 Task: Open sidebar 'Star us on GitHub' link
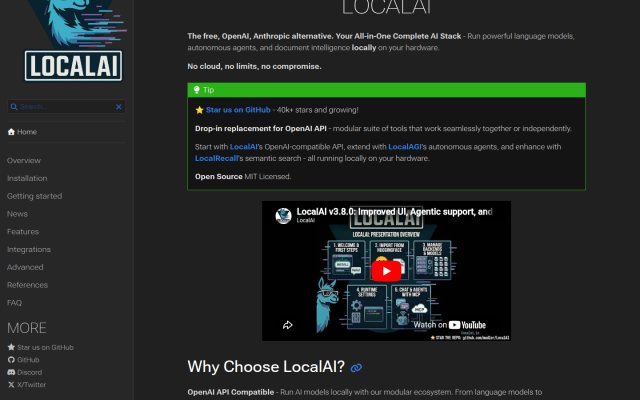coord(45,347)
